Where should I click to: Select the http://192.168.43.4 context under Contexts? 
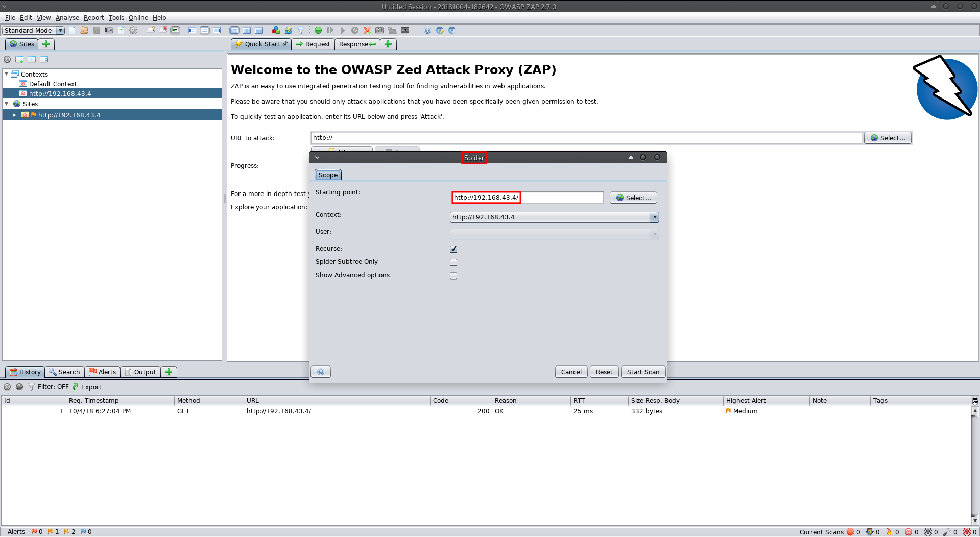click(60, 93)
